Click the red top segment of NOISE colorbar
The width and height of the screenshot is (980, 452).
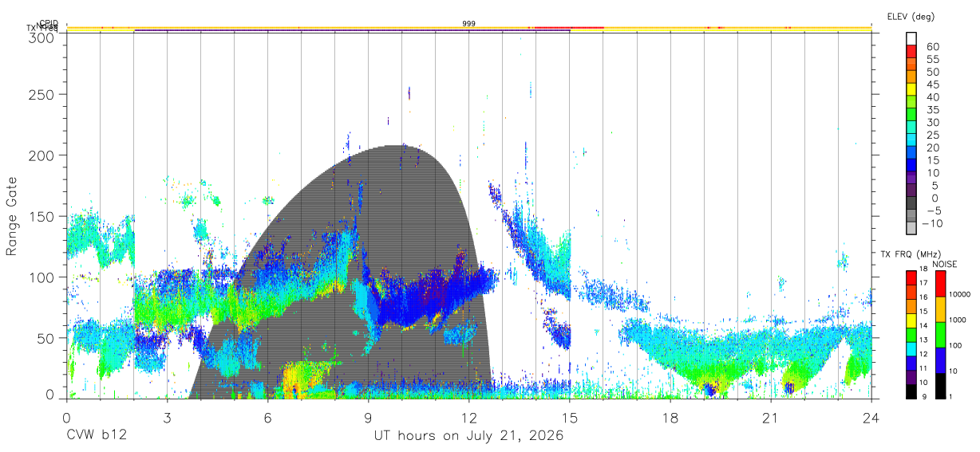coord(941,284)
